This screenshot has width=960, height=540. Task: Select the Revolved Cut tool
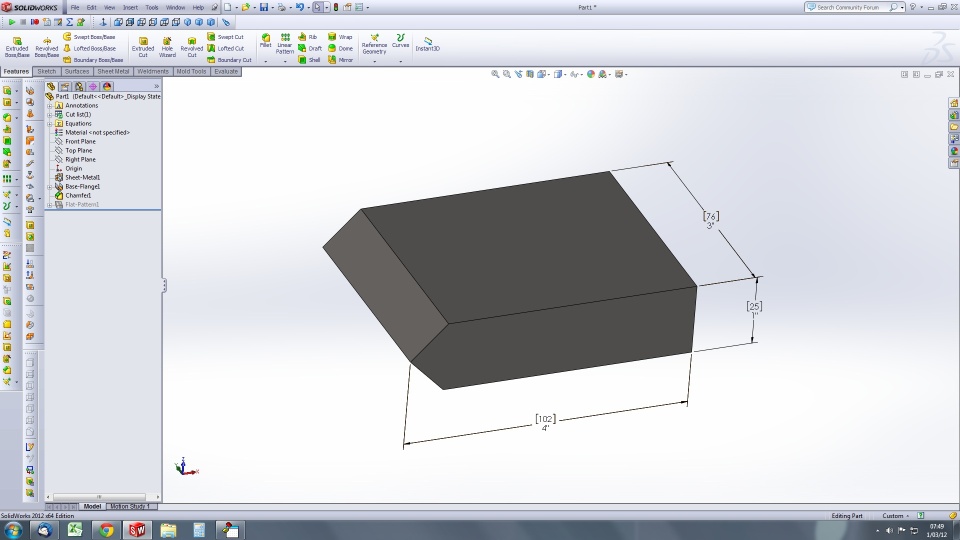coord(192,47)
